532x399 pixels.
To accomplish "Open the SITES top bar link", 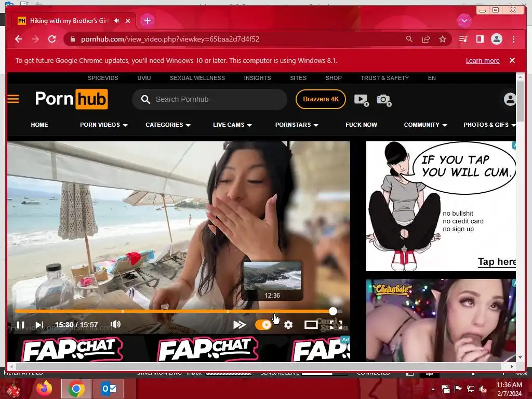I will 298,78.
